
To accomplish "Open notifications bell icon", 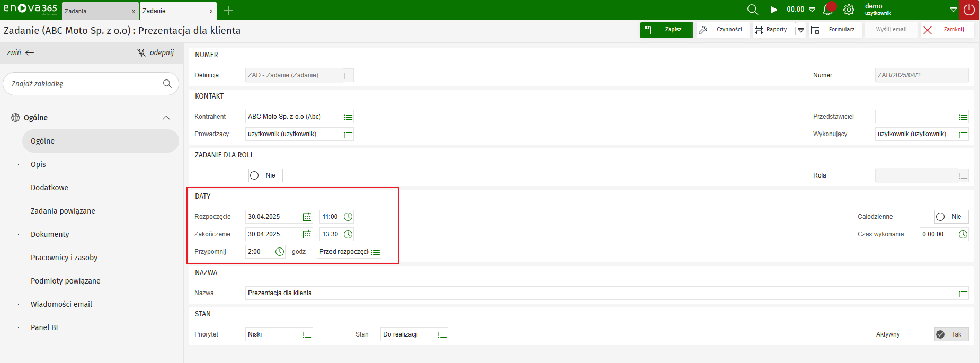I will coord(828,10).
